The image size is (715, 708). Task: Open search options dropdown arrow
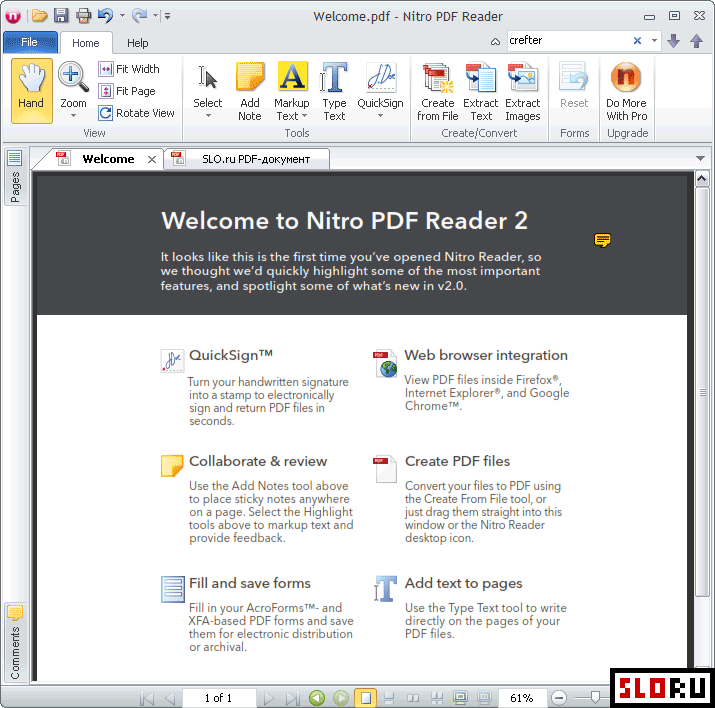tap(654, 41)
